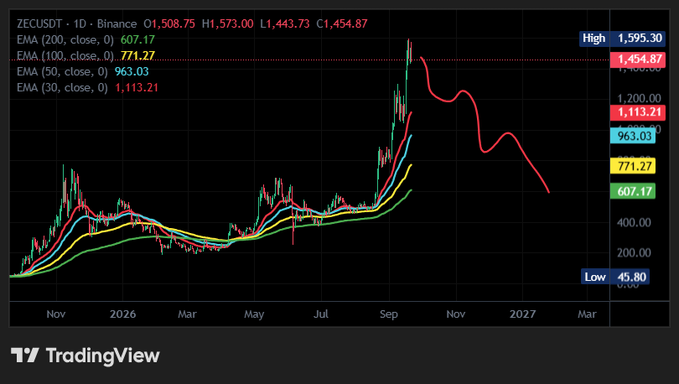
Task: Click the 1,200.00 price axis label
Action: 639,98
